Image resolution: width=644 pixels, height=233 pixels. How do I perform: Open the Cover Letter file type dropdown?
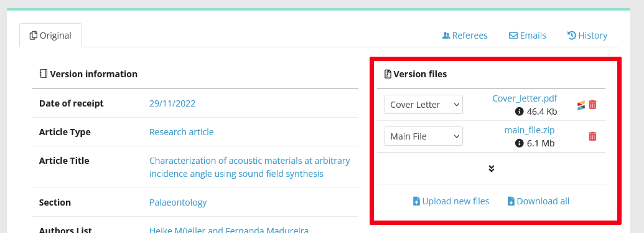(x=424, y=105)
